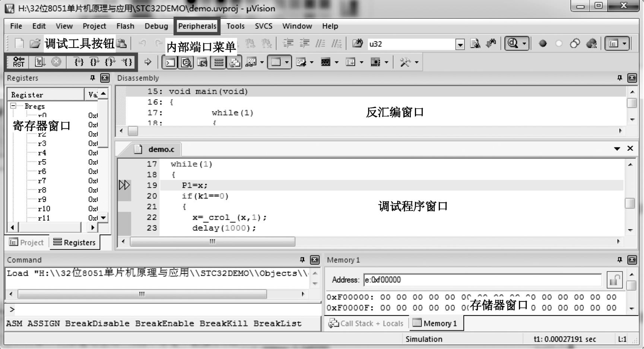Click the Uncomment selection icon
The width and height of the screenshot is (644, 349).
coord(337,44)
